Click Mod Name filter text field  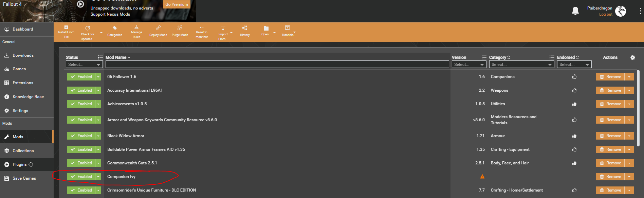[277, 65]
